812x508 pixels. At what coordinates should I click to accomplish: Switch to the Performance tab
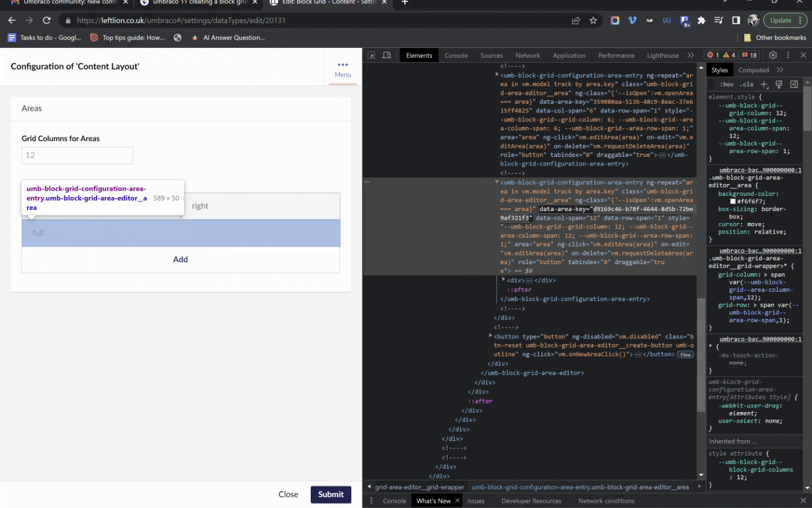click(x=616, y=55)
